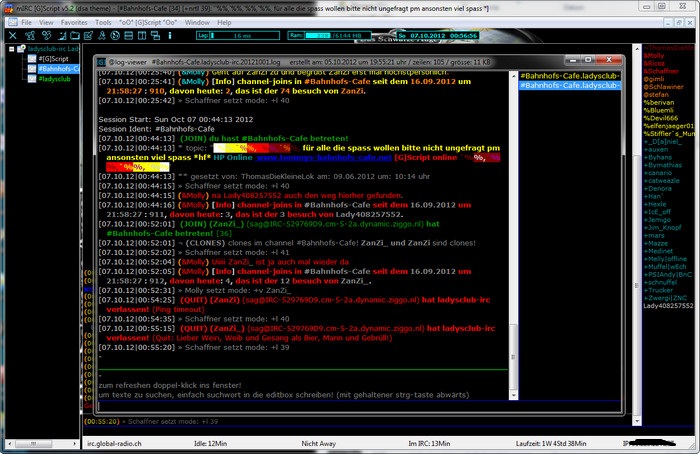
Task: Tile windows vertically via toolbar icon
Action: [x=142, y=36]
